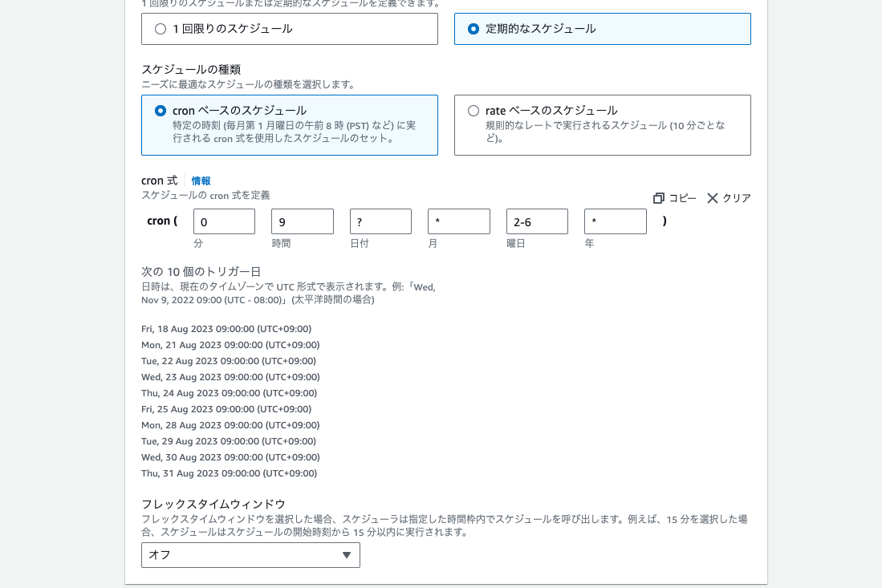The height and width of the screenshot is (588, 882).
Task: Click the dropdown arrow showing オフ
Action: click(x=347, y=554)
